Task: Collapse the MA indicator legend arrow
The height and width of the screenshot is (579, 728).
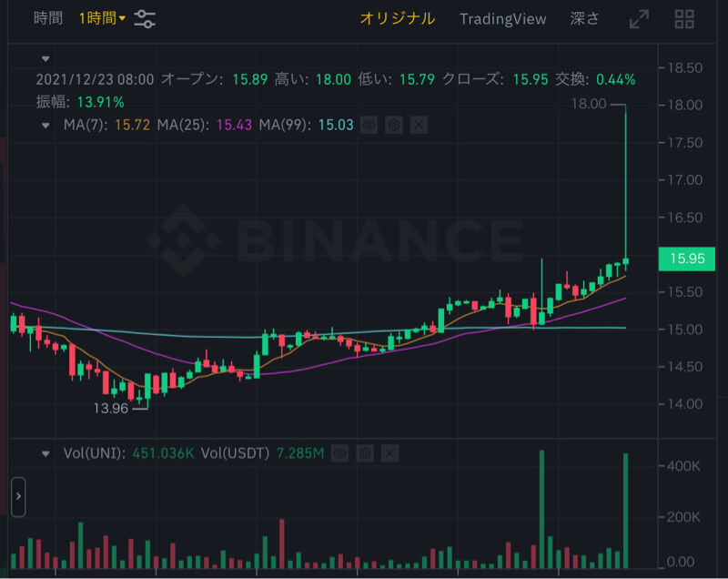Action: tap(46, 125)
